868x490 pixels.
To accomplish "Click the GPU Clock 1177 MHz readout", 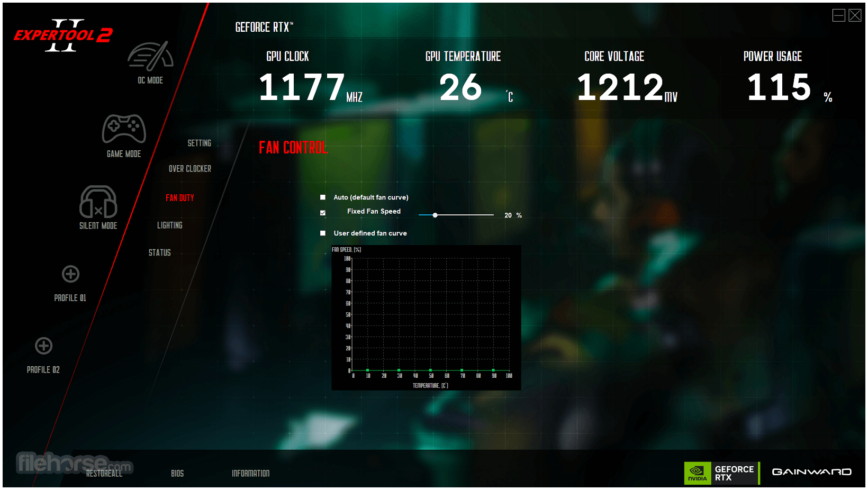I will (x=311, y=88).
